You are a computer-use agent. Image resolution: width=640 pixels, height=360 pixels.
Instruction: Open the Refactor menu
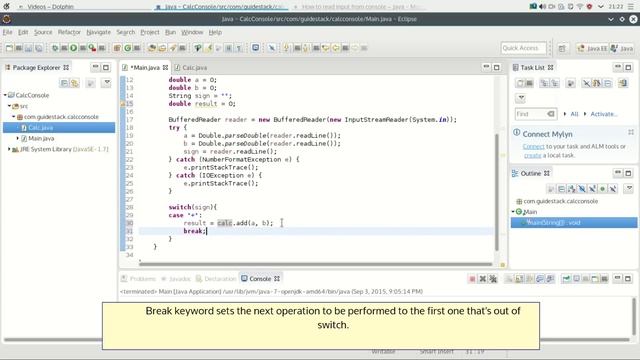click(69, 32)
